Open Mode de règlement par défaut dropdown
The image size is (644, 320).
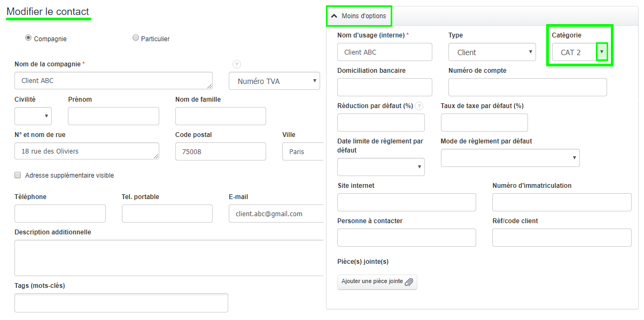pos(510,157)
